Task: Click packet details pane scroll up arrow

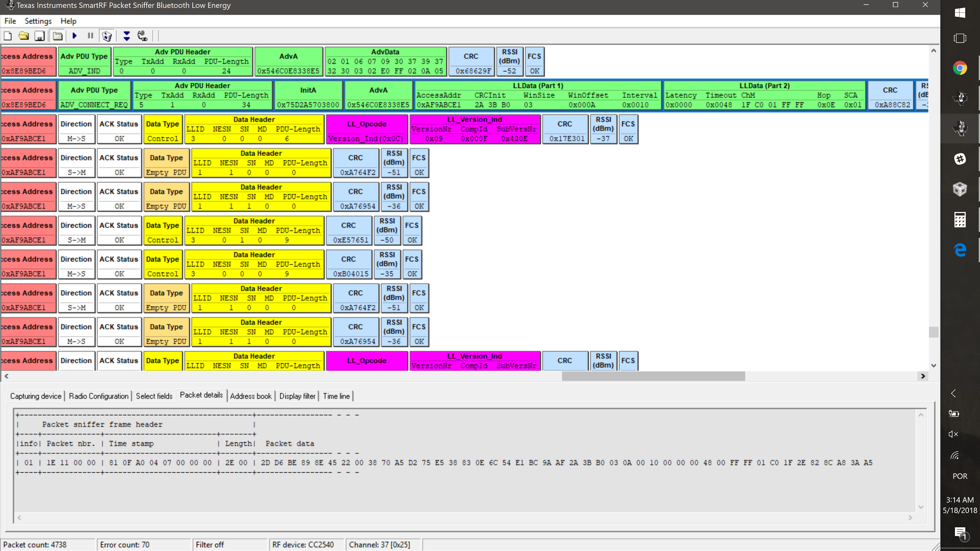Action: [x=921, y=415]
